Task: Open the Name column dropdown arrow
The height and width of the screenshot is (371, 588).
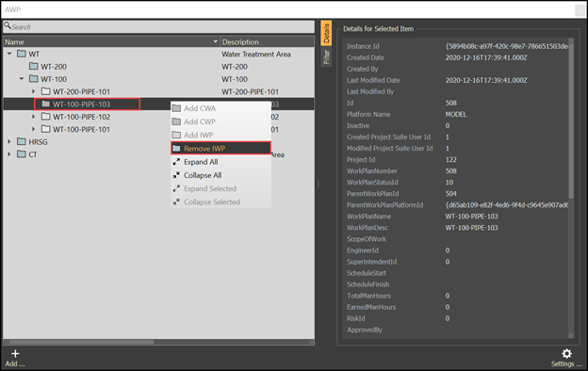Action: click(x=215, y=41)
